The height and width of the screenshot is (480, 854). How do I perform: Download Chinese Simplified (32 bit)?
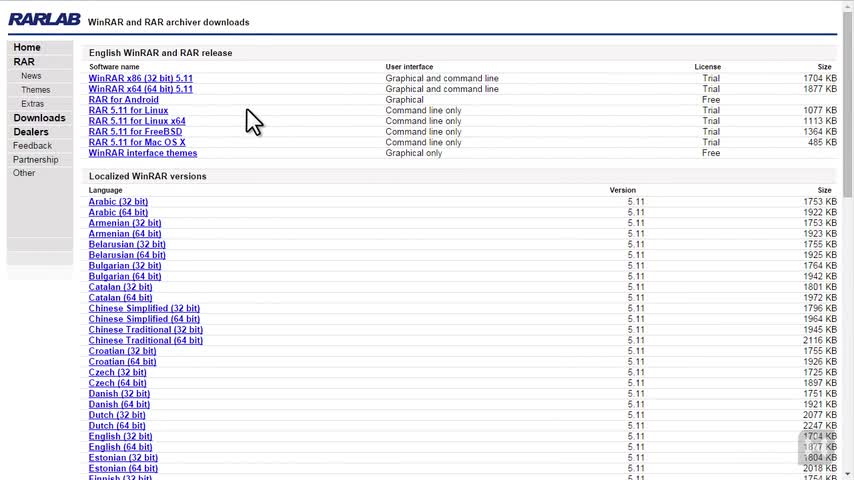click(x=144, y=308)
